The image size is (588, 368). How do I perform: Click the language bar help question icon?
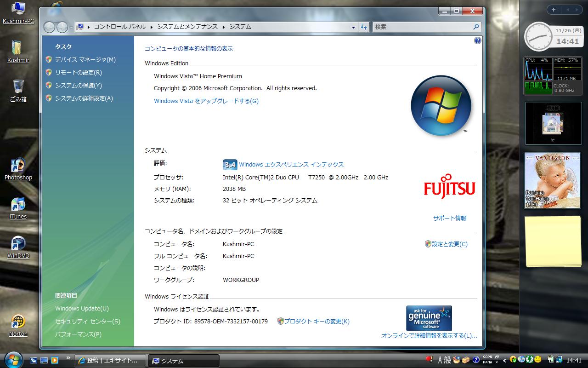[x=476, y=360]
